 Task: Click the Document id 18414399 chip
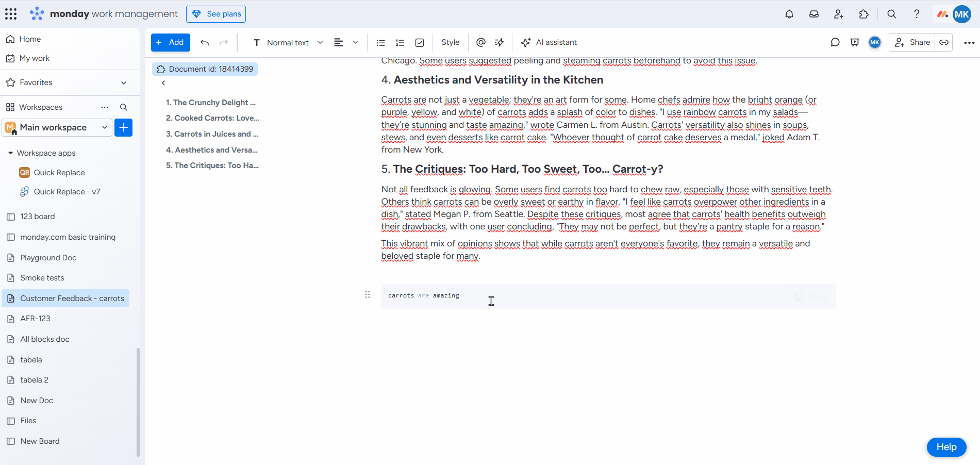(x=205, y=69)
